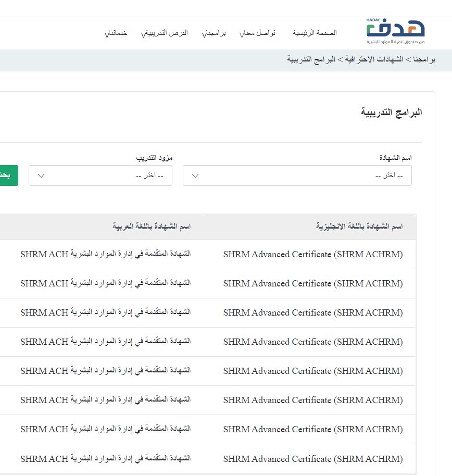Screen dimensions: 452x476
Task: Click the chevron inside the اسم الشهادة select
Action: click(x=195, y=176)
